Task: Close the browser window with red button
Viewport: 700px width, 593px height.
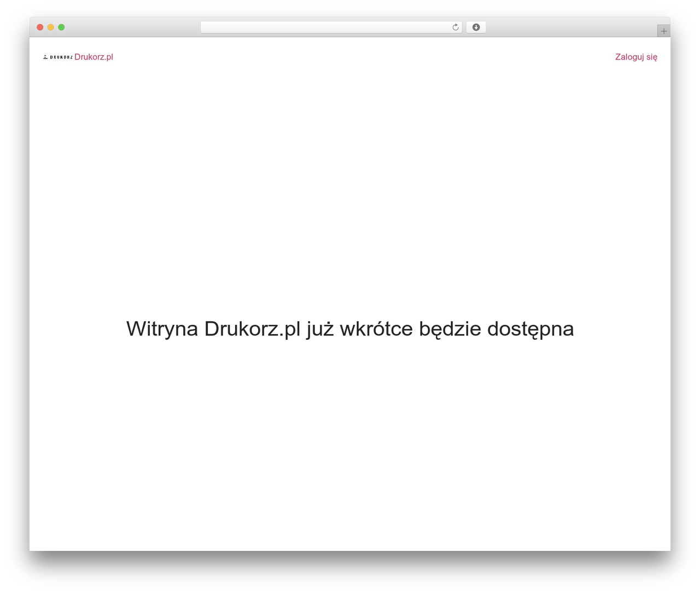Action: coord(40,27)
